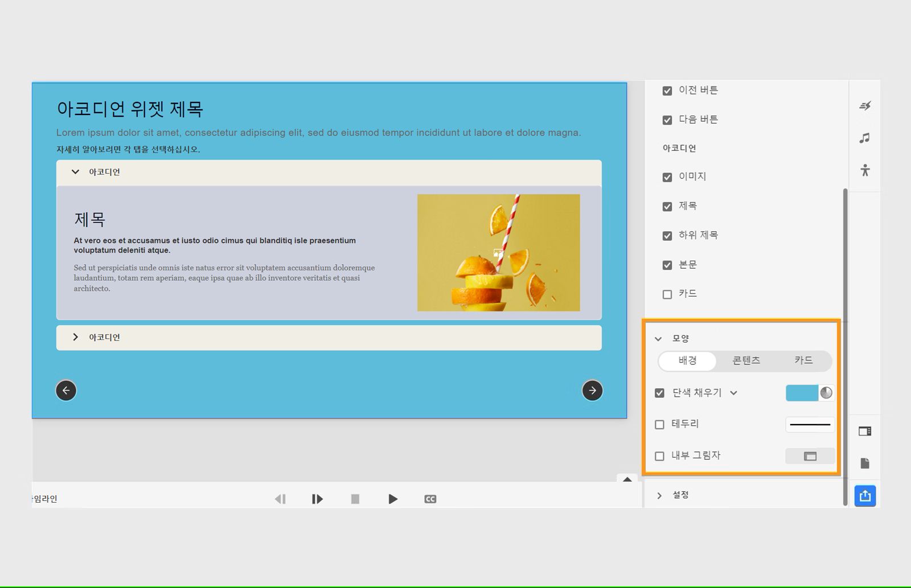The image size is (911, 588).
Task: Check the 테두리 checkbox
Action: pyautogui.click(x=659, y=424)
